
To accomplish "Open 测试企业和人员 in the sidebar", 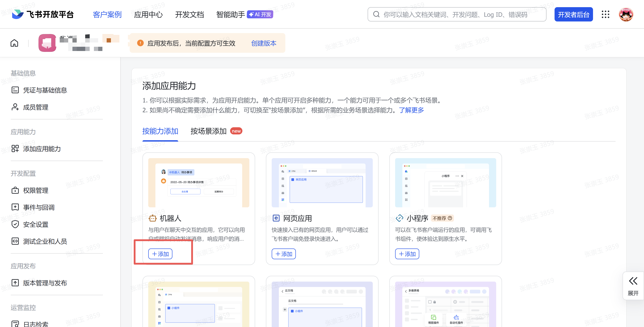I will [x=45, y=241].
